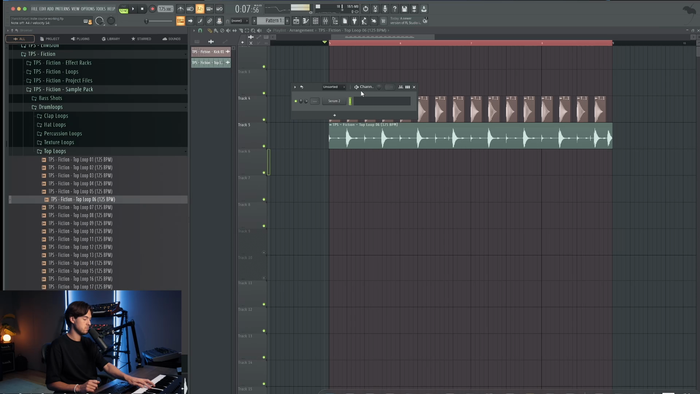Expand TPS - Fiction - Effect Racks folder
700x394 pixels.
62,63
